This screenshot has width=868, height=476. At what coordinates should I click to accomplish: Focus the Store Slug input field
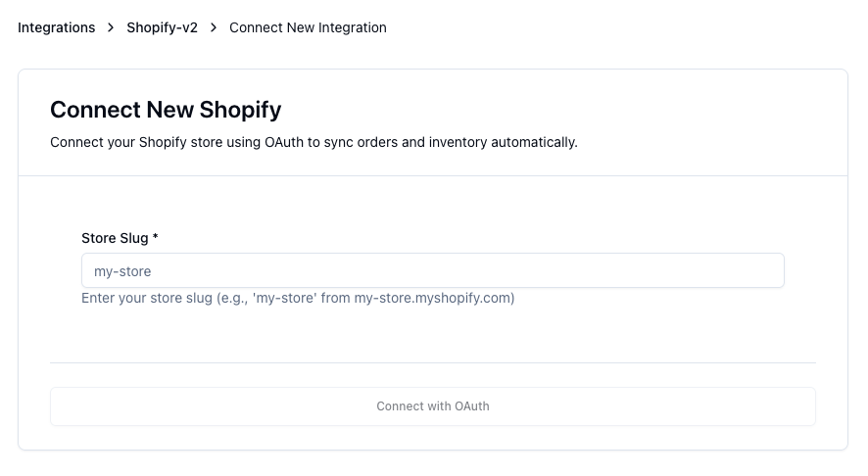pos(433,271)
